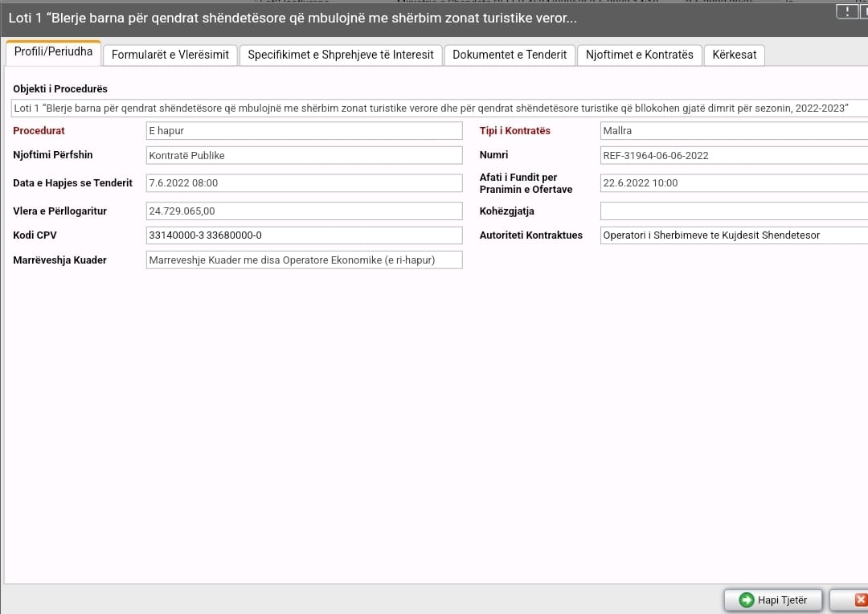Click the red X cancel button

pos(857,600)
